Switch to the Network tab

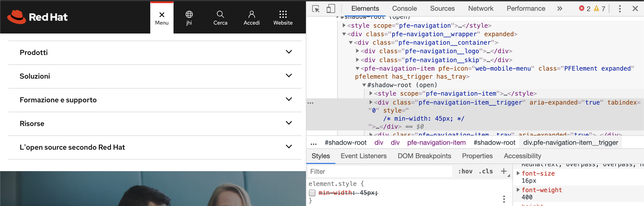pos(481,8)
